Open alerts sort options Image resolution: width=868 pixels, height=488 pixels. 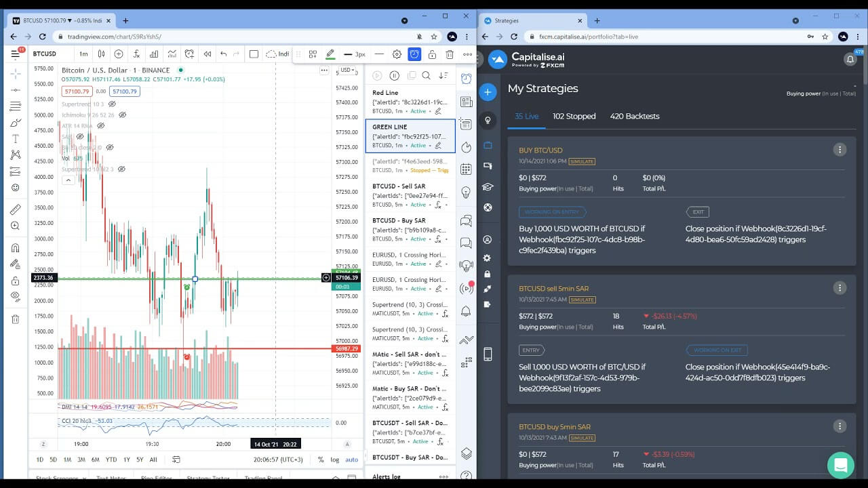[x=443, y=75]
